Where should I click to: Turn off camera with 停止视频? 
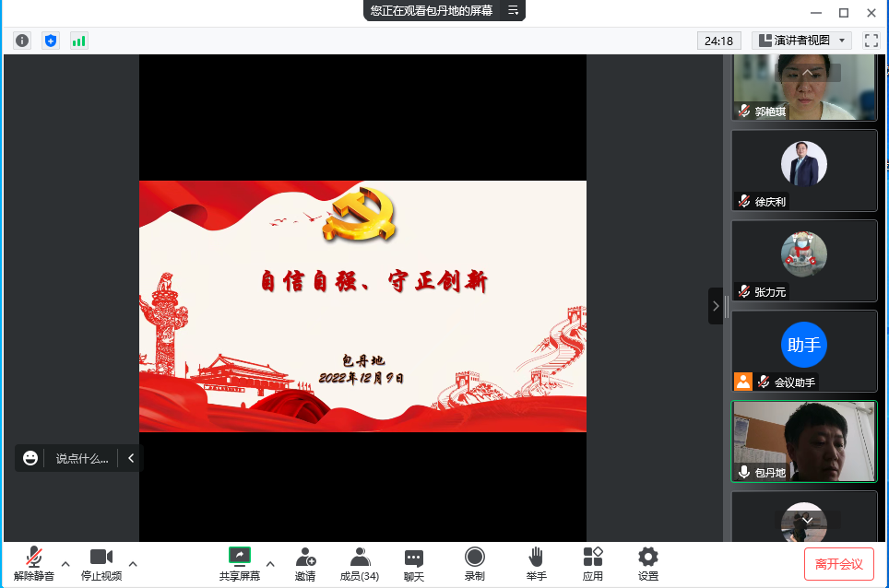point(101,563)
